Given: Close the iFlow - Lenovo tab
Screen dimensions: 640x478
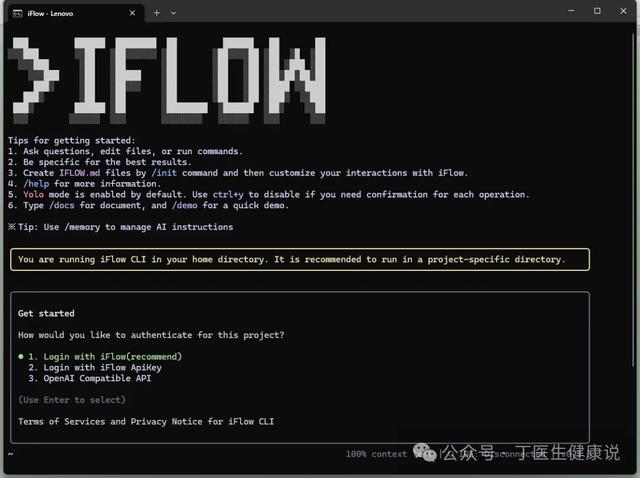Looking at the screenshot, I should pos(132,13).
